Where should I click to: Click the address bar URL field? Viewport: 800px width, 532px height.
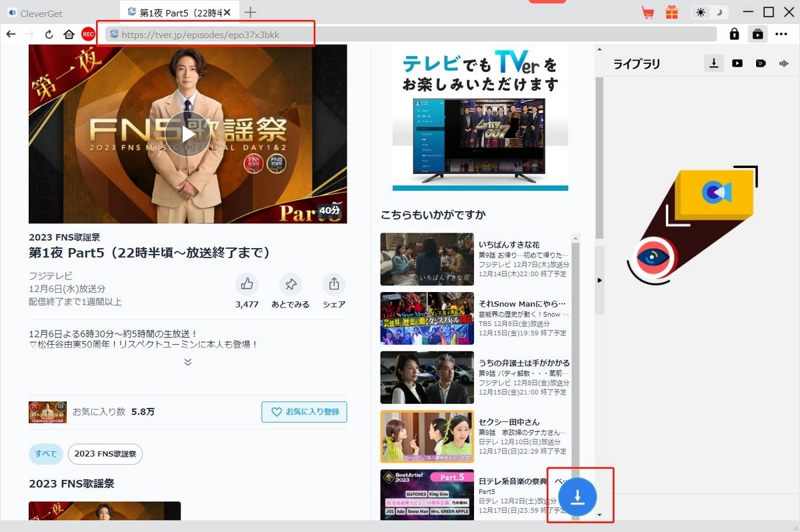[410, 34]
